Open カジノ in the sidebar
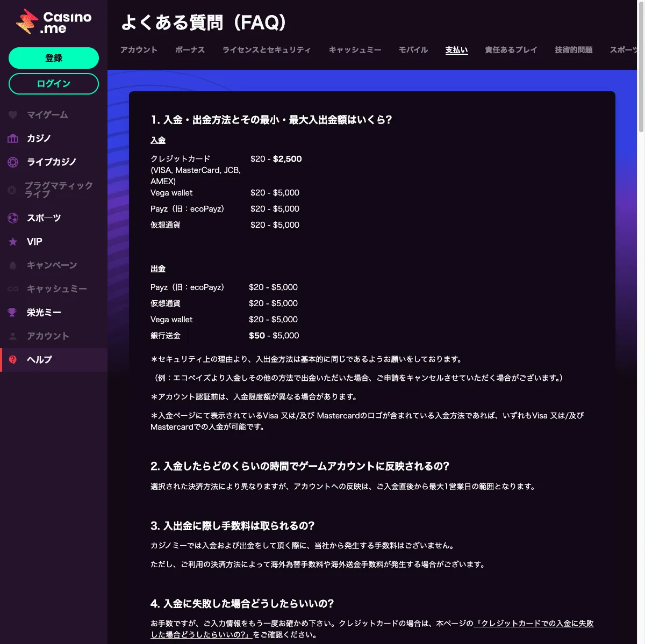Screen dimensions: 645x644 pyautogui.click(x=54, y=139)
